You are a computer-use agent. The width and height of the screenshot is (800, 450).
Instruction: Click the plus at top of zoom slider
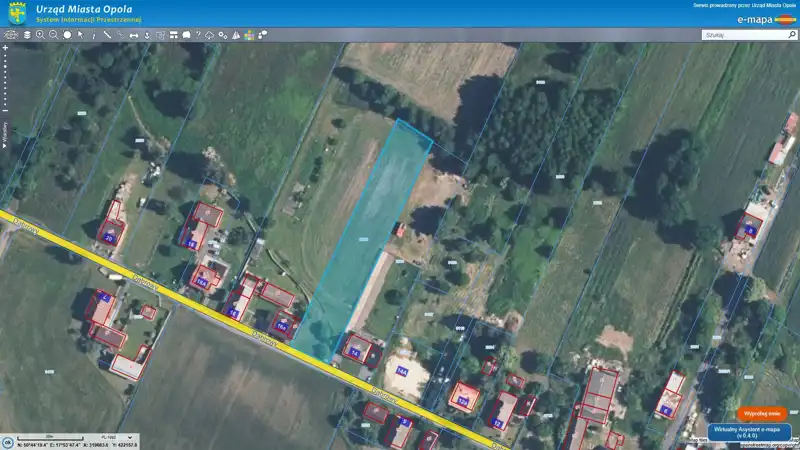point(6,47)
